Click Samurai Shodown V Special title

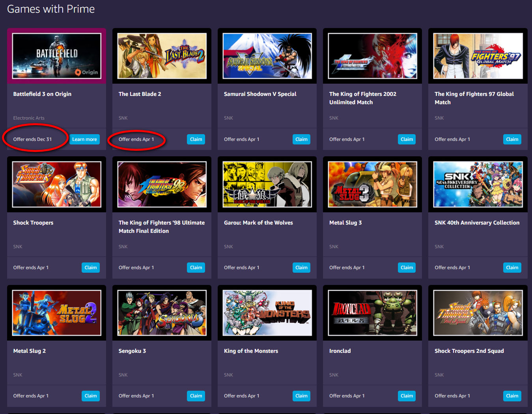260,94
